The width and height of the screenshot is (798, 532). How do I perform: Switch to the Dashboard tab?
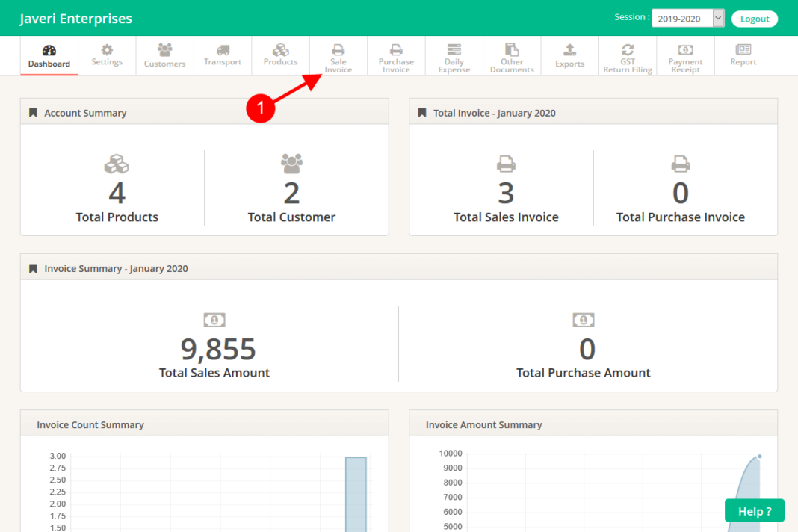[49, 55]
